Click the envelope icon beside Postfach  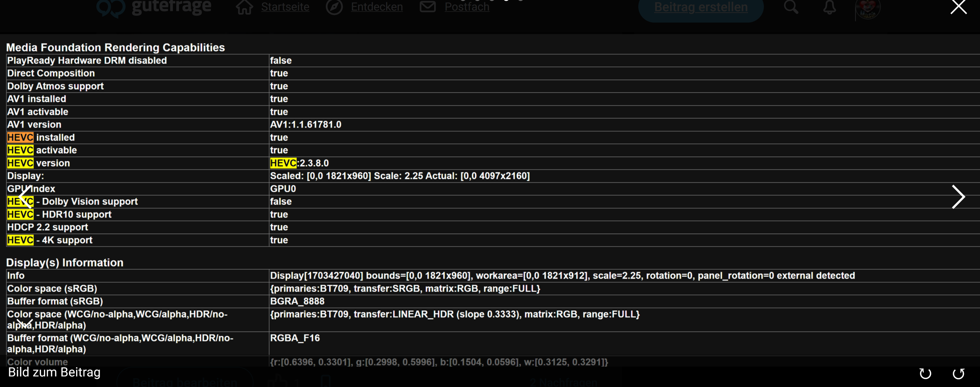pyautogui.click(x=428, y=7)
